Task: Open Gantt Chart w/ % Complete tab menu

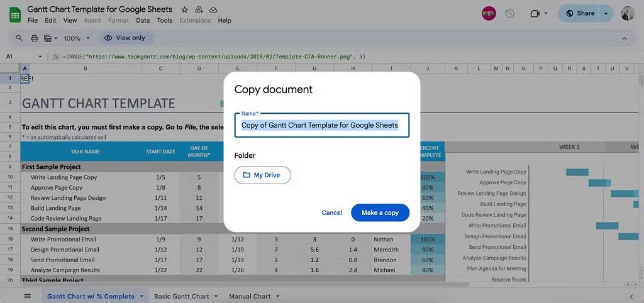Action: (142, 296)
